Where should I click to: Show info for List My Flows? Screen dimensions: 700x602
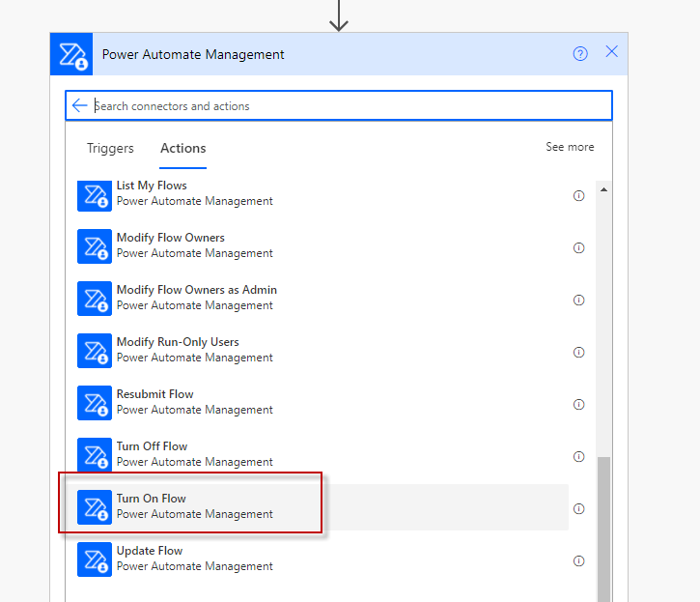[x=578, y=196]
